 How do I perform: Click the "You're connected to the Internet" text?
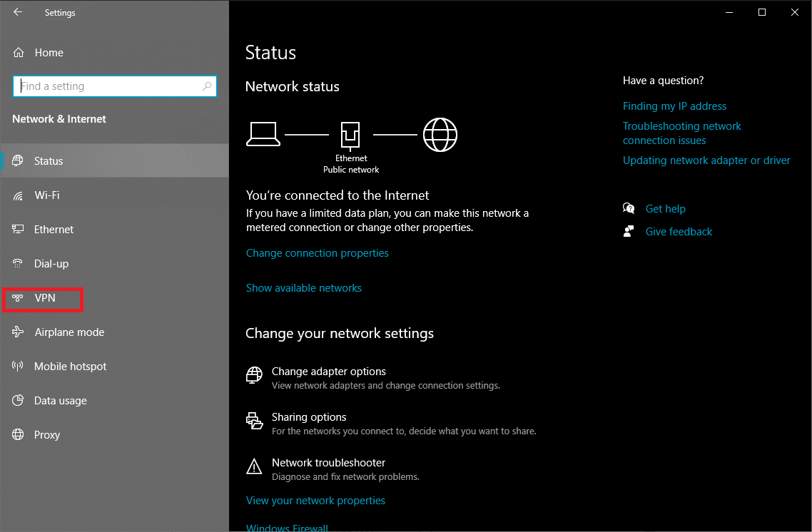337,195
